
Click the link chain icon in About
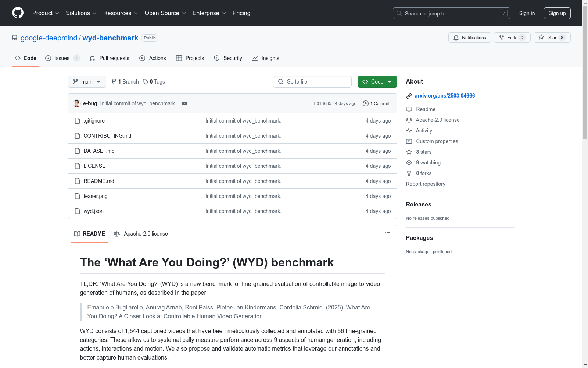(409, 96)
